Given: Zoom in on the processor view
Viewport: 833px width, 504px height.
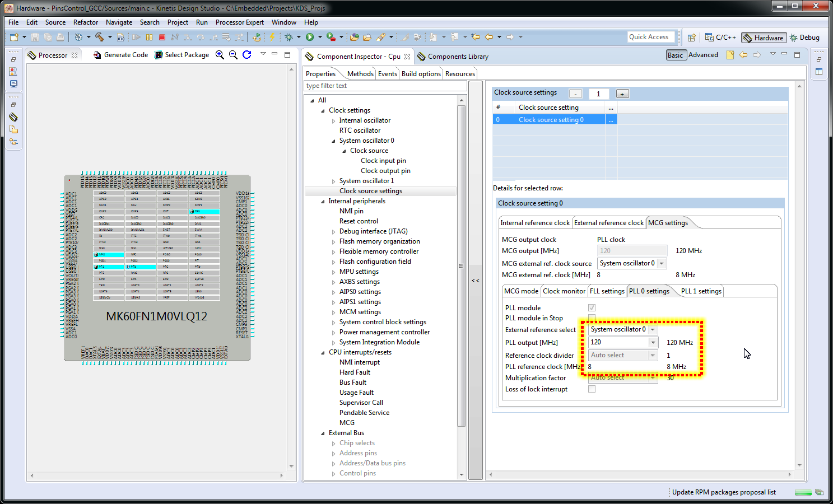Looking at the screenshot, I should click(220, 55).
